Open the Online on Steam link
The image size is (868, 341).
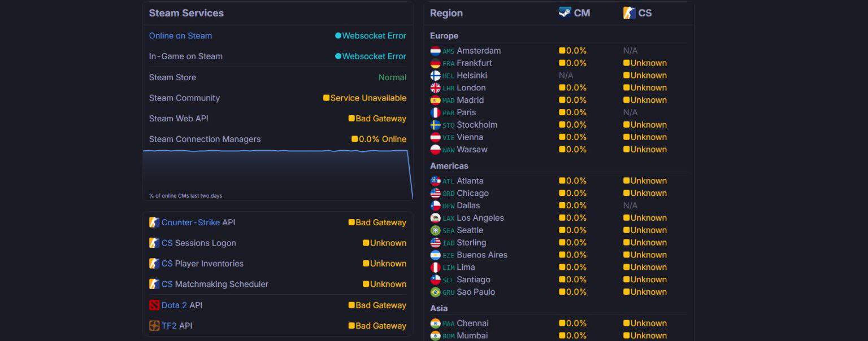(180, 36)
